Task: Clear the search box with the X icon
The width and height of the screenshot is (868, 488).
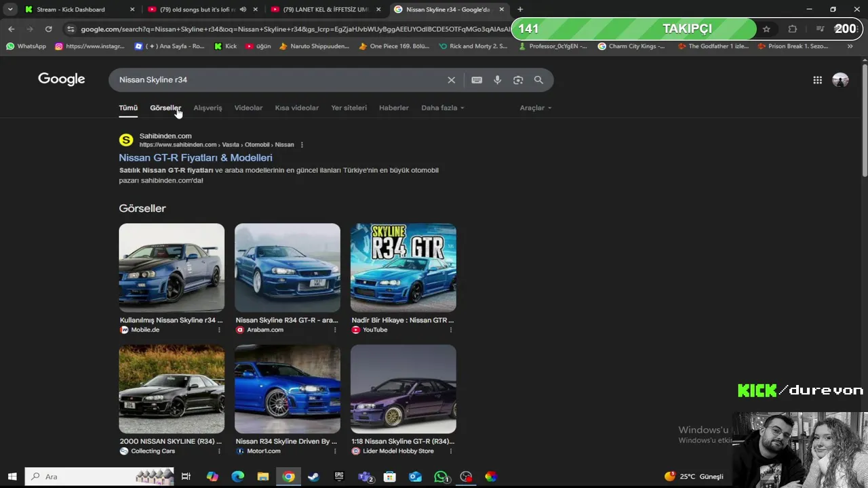Action: [451, 80]
